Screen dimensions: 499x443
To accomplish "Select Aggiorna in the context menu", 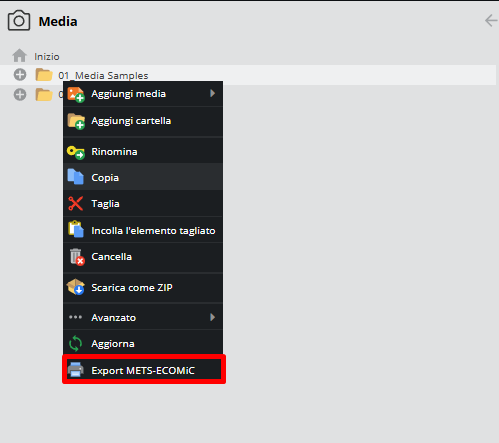I will (143, 343).
